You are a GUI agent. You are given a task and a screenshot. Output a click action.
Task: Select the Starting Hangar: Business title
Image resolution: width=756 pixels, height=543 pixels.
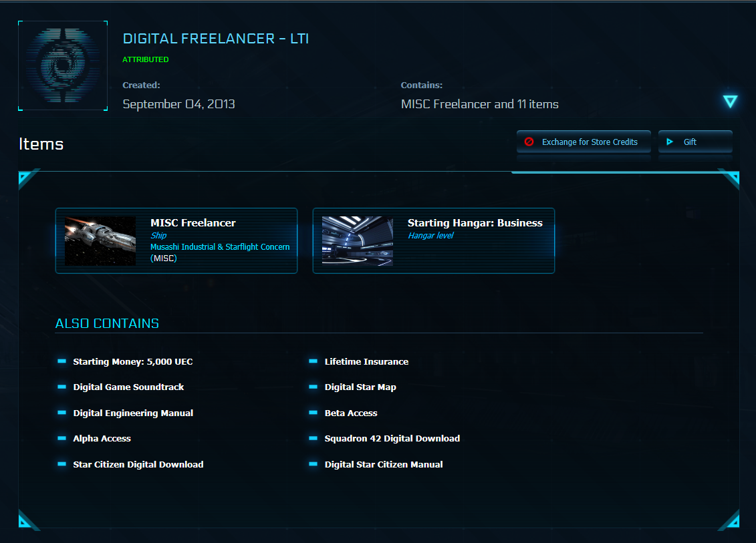tap(475, 222)
